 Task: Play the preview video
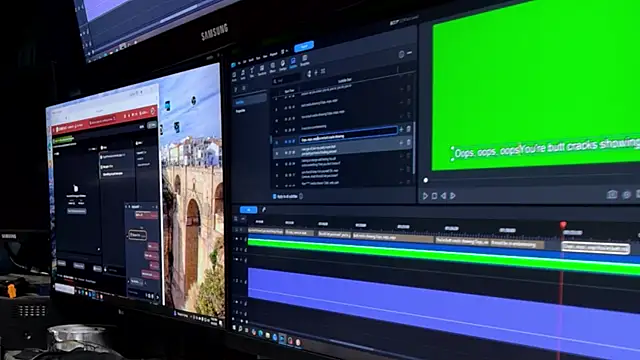tap(425, 196)
